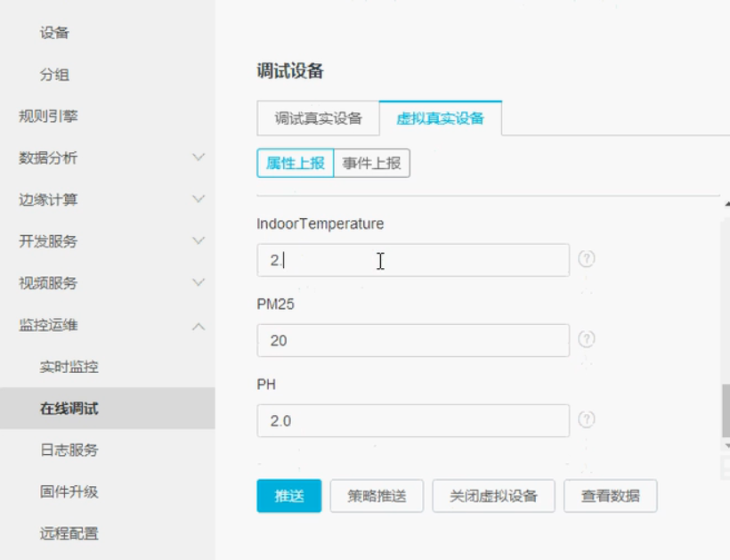Click help icon beside IndoorTemperature field
This screenshot has width=730, height=560.
click(587, 259)
